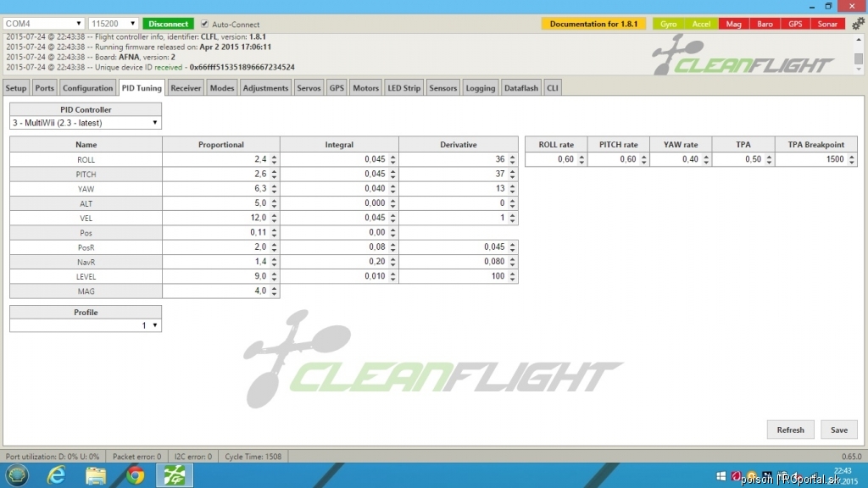This screenshot has width=868, height=488.
Task: Adjust the TPA Breakpoint stepper arrows
Action: click(x=851, y=159)
